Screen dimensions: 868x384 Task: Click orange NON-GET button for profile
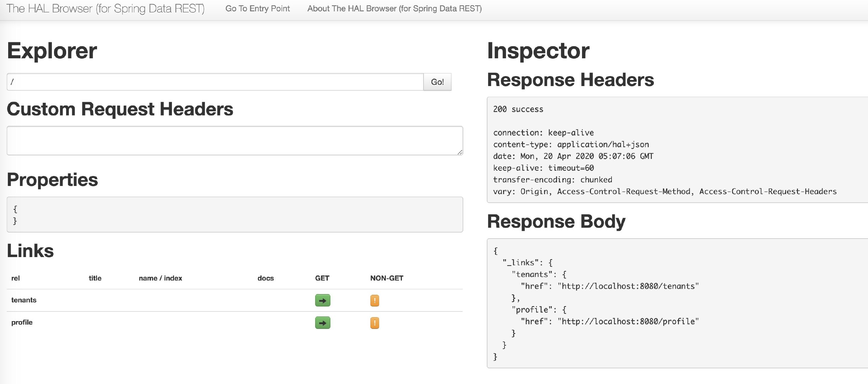click(x=374, y=323)
